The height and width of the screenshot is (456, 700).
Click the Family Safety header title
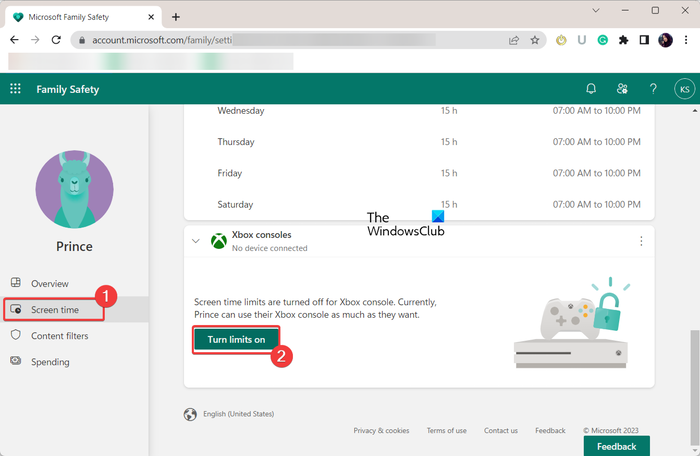click(68, 89)
